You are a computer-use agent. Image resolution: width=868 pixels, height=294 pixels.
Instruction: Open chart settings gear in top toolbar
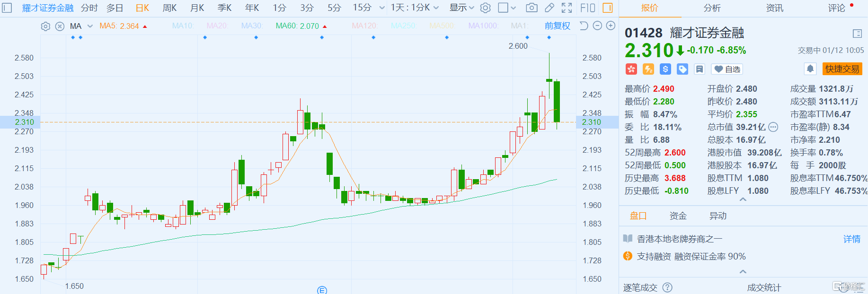485,8
